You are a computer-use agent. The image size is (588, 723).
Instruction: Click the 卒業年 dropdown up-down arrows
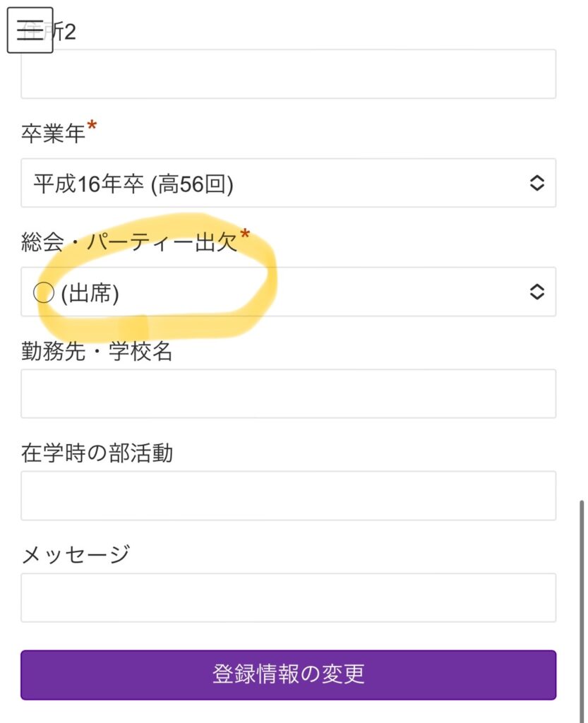click(x=536, y=183)
